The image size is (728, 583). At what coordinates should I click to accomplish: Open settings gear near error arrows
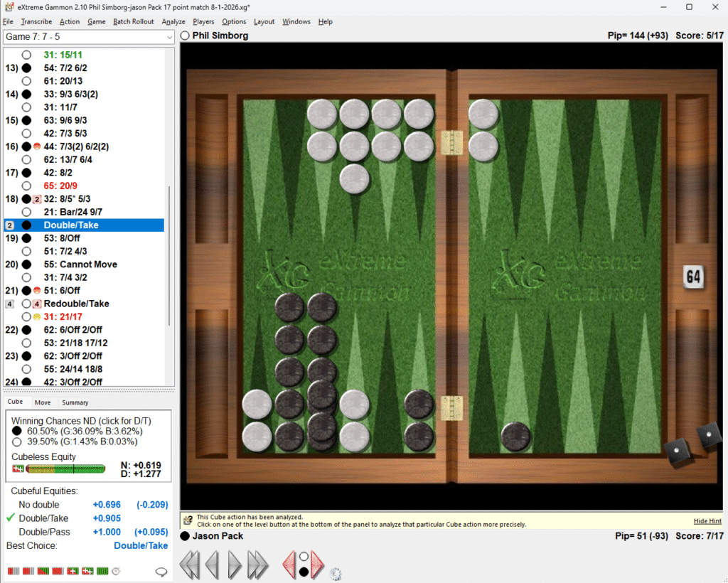point(336,574)
